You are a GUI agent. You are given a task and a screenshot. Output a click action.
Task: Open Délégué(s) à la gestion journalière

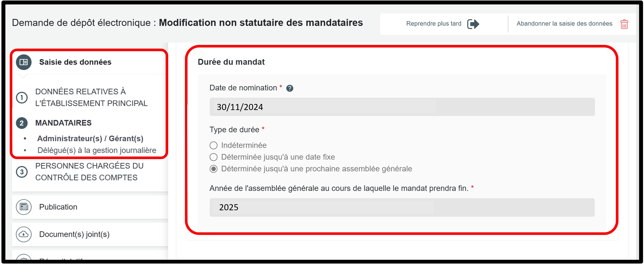pos(97,150)
